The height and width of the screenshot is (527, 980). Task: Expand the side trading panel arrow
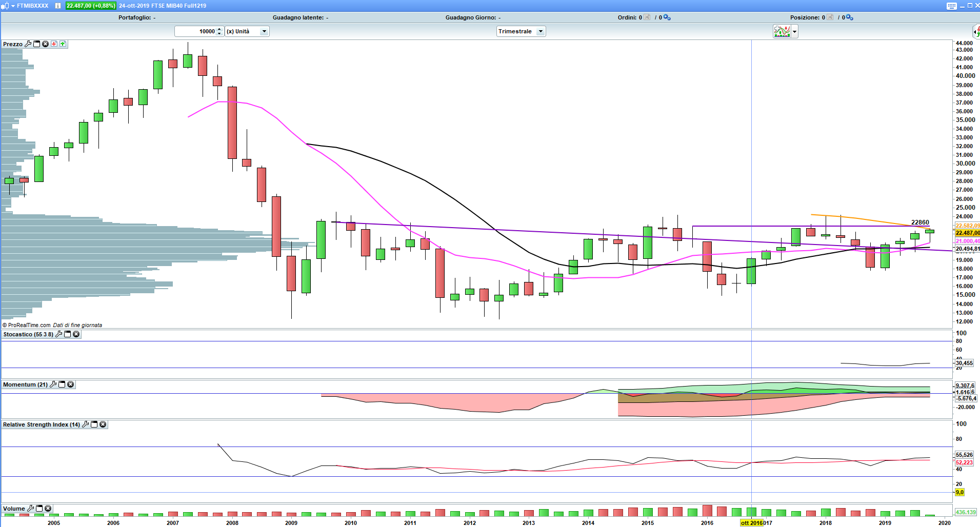coord(976,32)
